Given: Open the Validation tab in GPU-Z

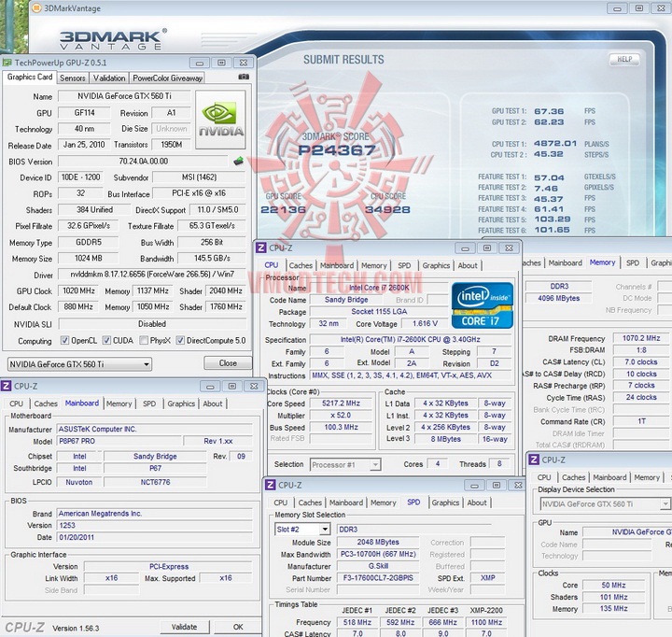Looking at the screenshot, I should coord(109,78).
